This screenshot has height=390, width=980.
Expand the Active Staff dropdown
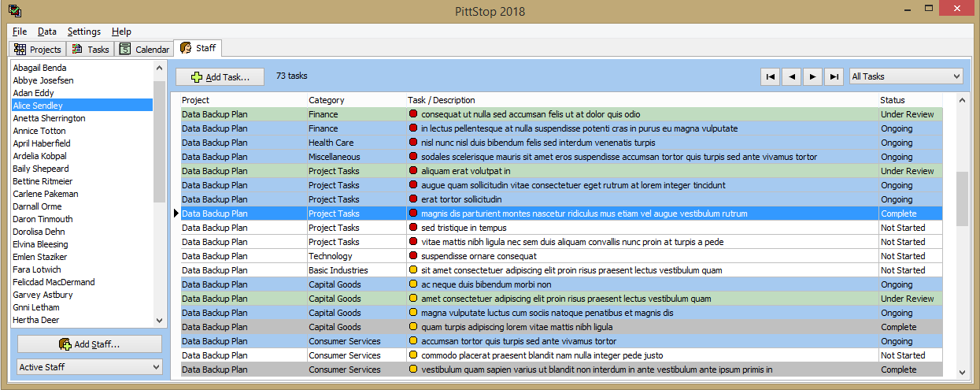coord(89,367)
